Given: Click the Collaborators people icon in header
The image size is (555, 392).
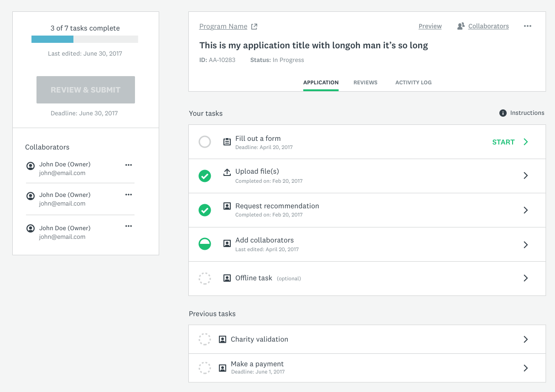Looking at the screenshot, I should click(461, 26).
